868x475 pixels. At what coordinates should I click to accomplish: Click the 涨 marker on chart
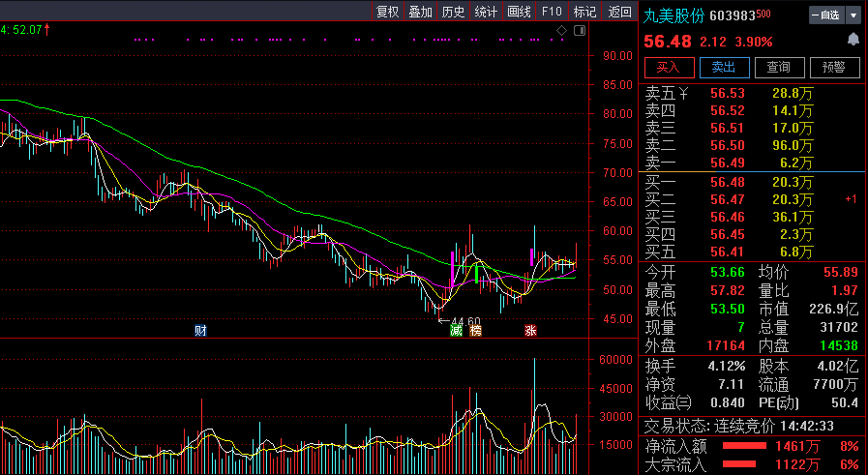530,331
